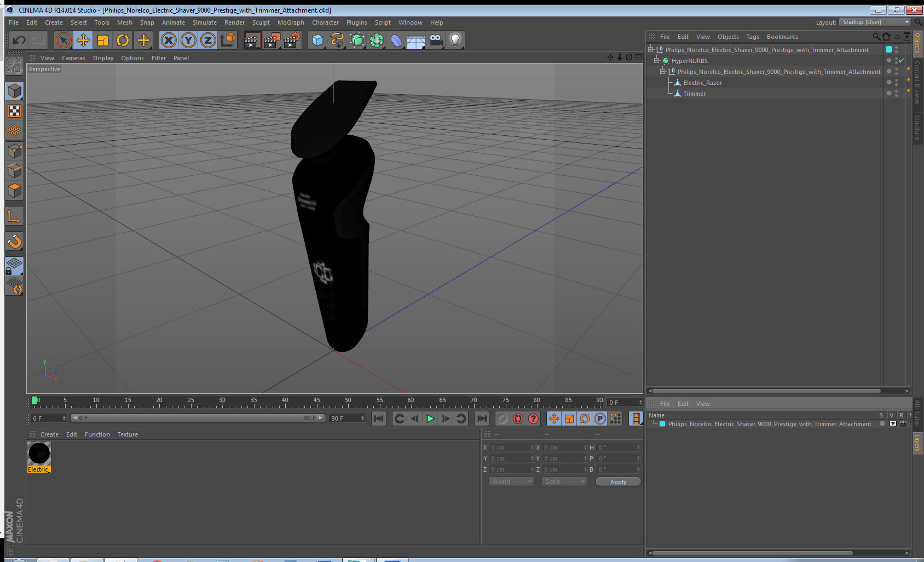
Task: Add a floor environment object
Action: click(416, 40)
